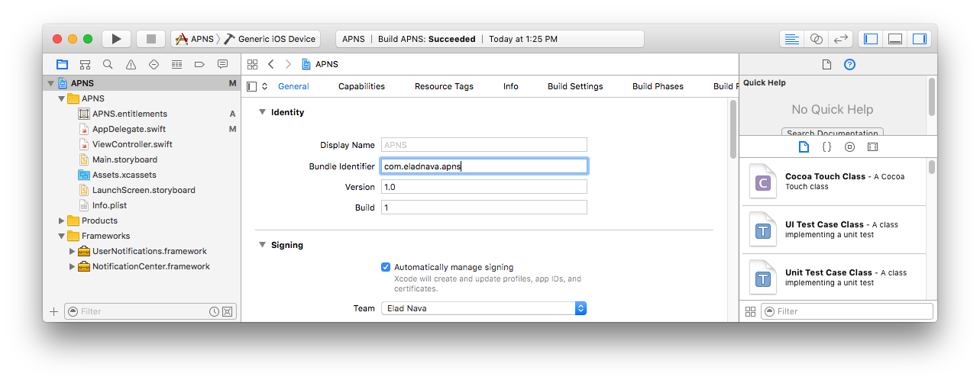
Task: Filter navigator by recent files
Action: point(215,311)
